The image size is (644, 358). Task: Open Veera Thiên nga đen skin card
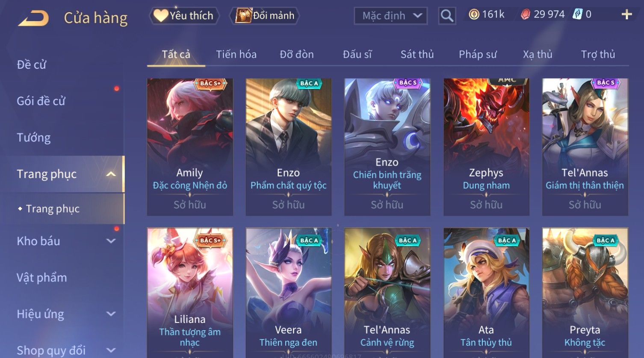click(x=288, y=293)
